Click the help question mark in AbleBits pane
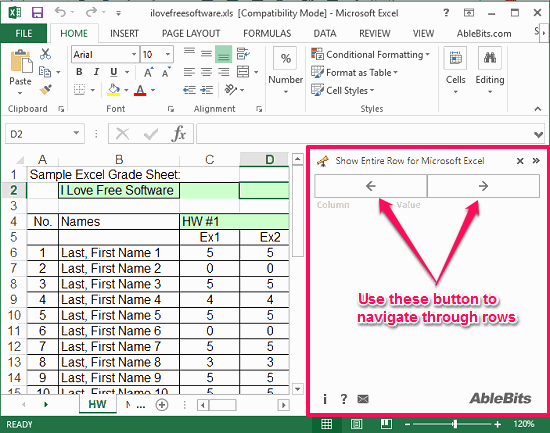The height and width of the screenshot is (433, 550). coord(344,399)
